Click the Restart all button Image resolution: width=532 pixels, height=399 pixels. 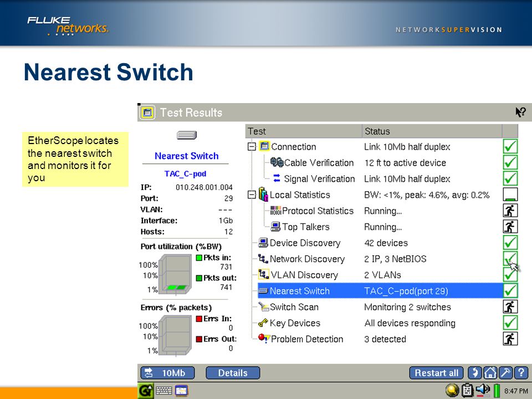[436, 373]
